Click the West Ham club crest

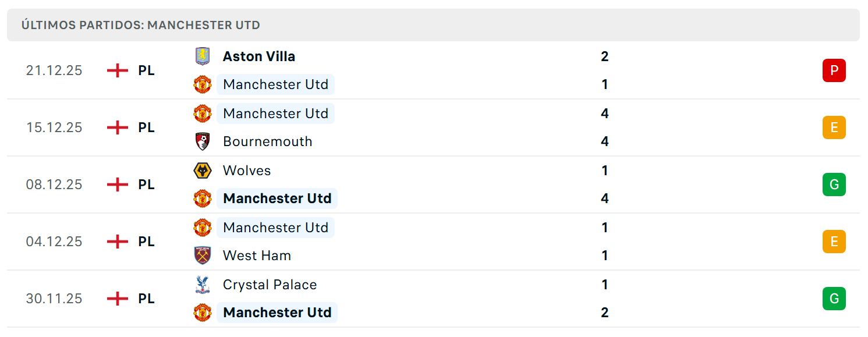[x=202, y=256]
